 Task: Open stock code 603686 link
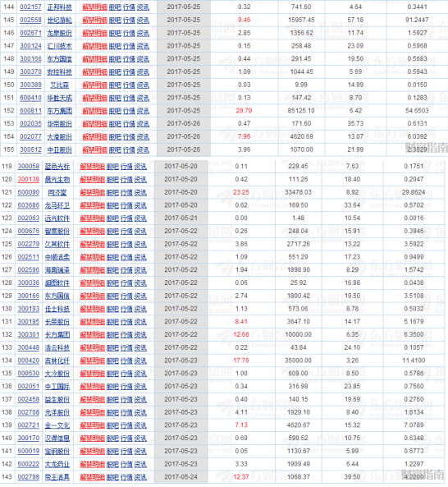click(29, 205)
